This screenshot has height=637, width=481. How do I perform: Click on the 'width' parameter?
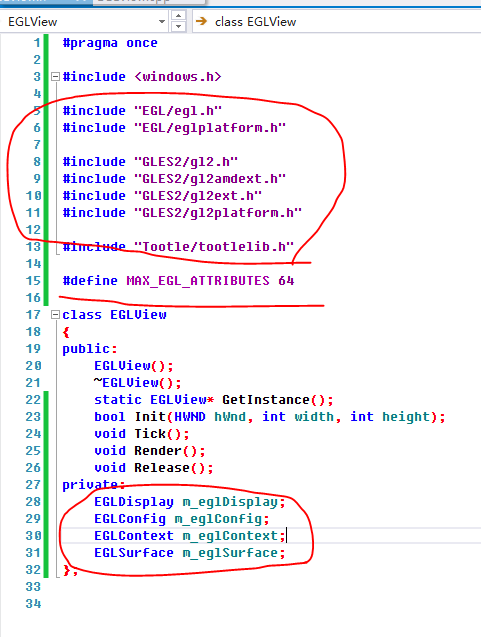coord(314,417)
